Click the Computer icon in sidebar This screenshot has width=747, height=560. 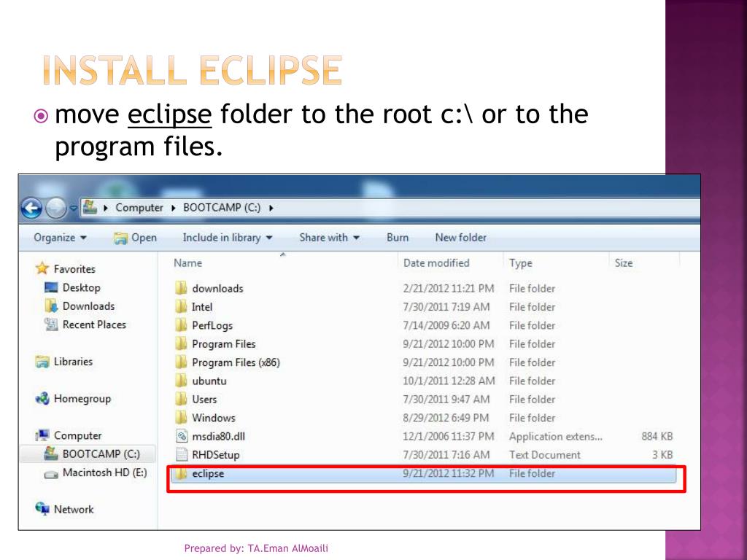(x=42, y=435)
